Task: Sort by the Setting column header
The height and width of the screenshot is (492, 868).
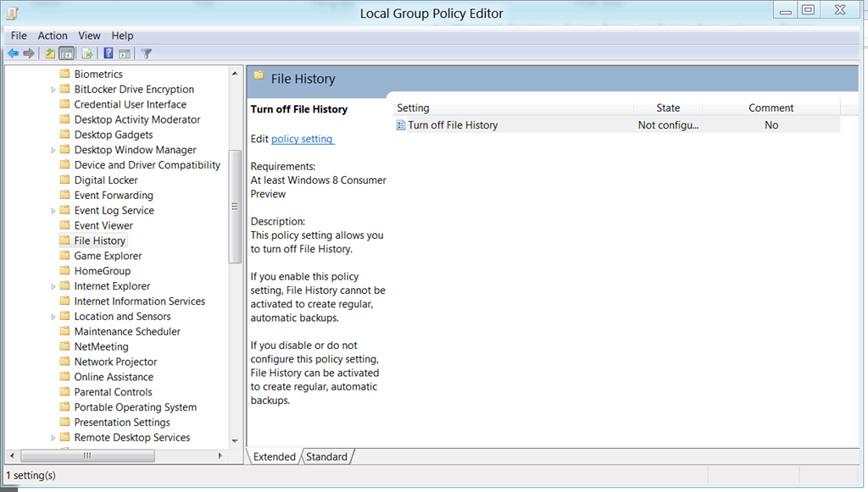Action: click(x=515, y=108)
